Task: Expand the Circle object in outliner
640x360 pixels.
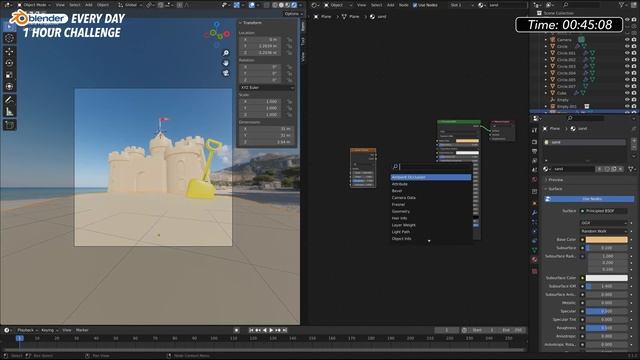Action: (x=546, y=46)
